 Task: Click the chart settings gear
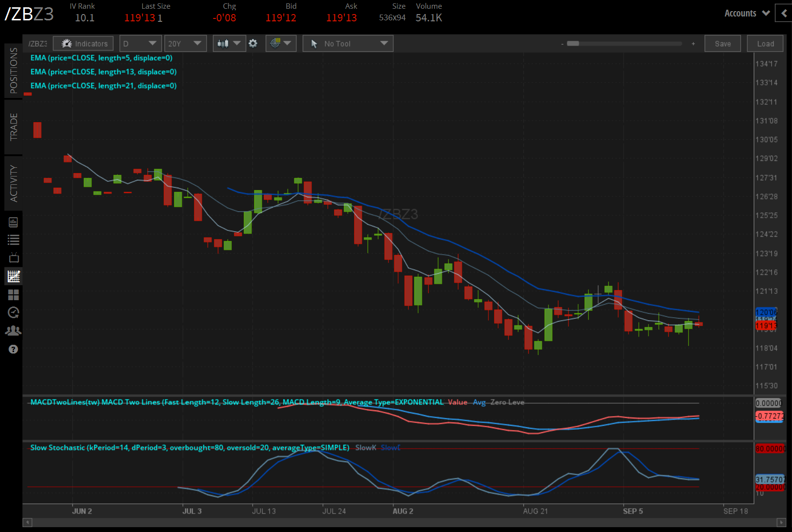pos(253,43)
